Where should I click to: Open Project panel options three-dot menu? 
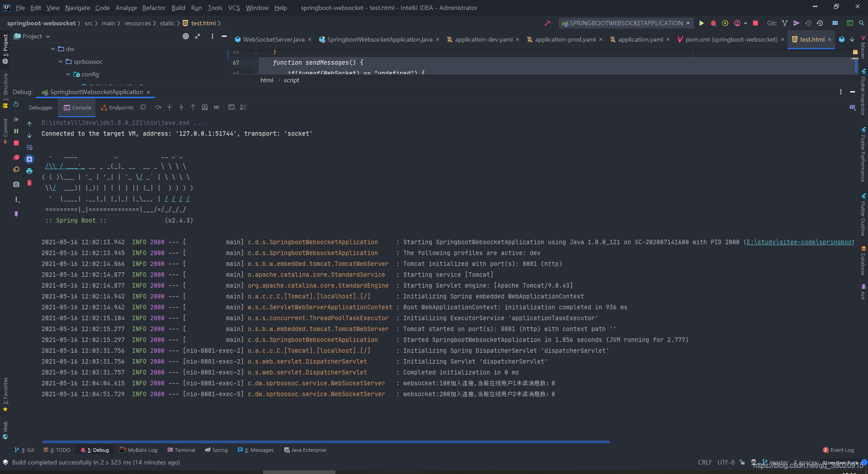click(212, 36)
